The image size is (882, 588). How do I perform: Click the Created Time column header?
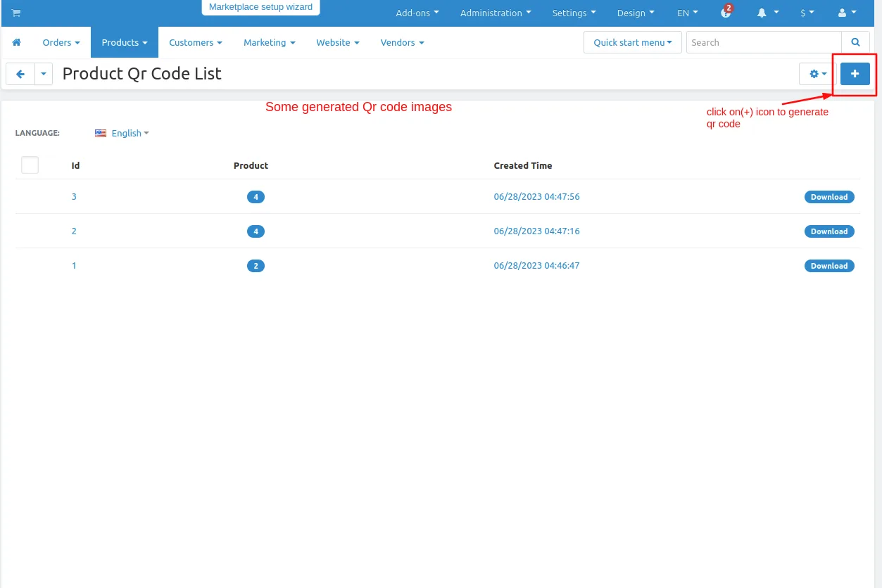pos(522,165)
